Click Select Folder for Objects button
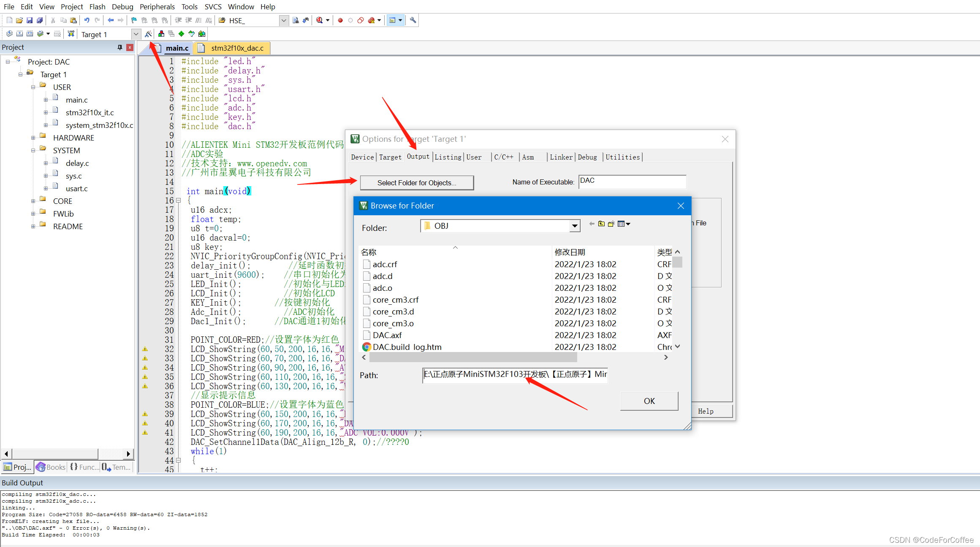Viewport: 980px width, 547px height. coord(416,183)
